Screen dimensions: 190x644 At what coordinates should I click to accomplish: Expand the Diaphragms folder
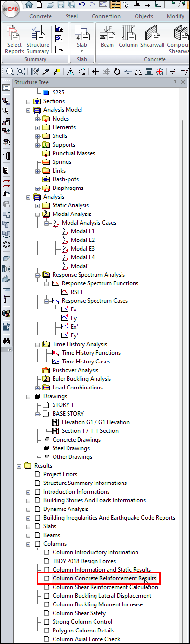tap(38, 188)
